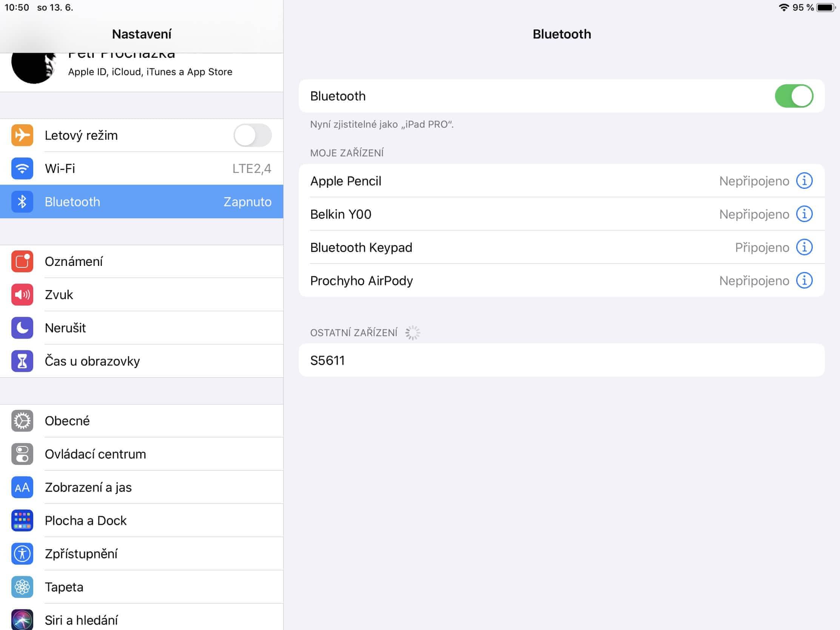The height and width of the screenshot is (630, 840).
Task: Tap the Zvuk sound icon
Action: [22, 295]
